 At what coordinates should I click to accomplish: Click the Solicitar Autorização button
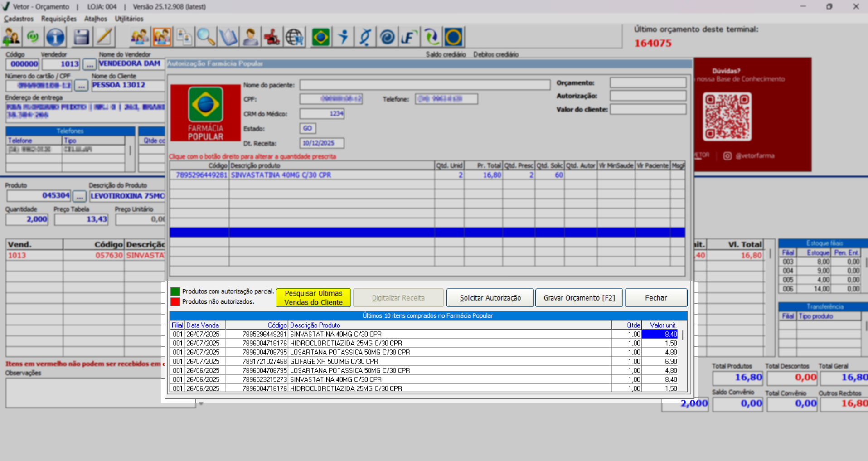490,298
